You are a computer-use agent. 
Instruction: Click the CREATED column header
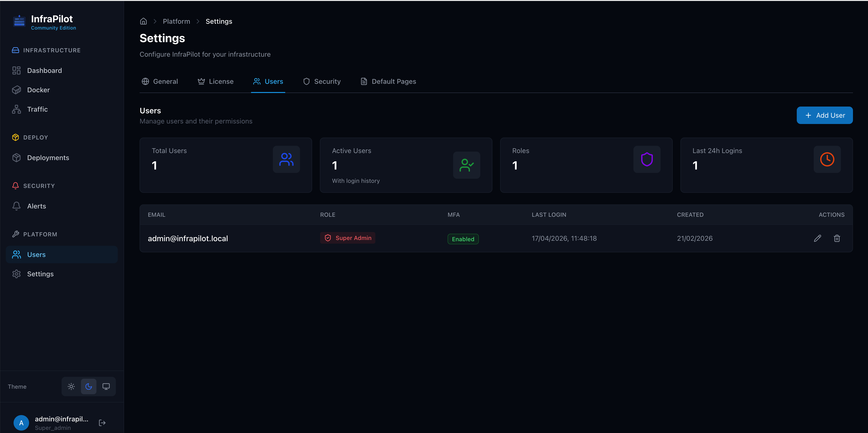(690, 215)
